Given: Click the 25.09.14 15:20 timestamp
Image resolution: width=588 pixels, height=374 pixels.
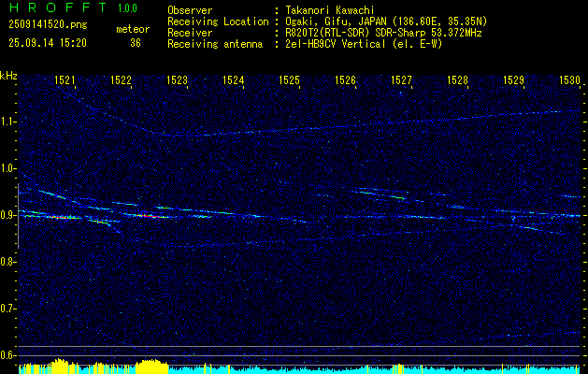Looking at the screenshot, I should tap(48, 42).
